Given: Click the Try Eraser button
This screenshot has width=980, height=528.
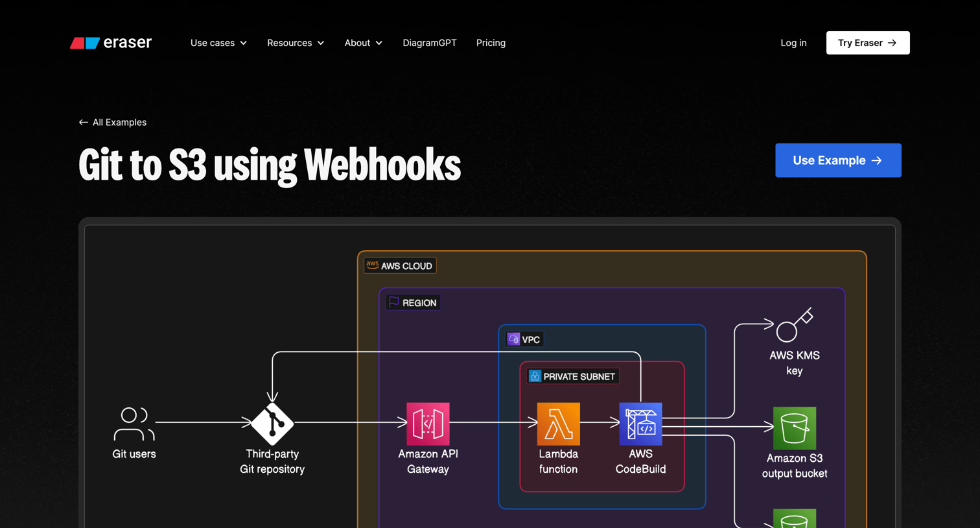Looking at the screenshot, I should [868, 43].
